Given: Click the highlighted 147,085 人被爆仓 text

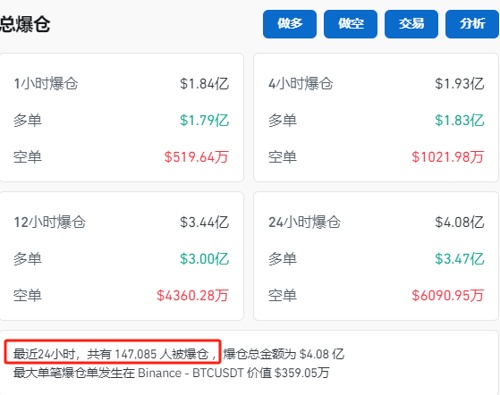Looking at the screenshot, I should click(x=162, y=354).
